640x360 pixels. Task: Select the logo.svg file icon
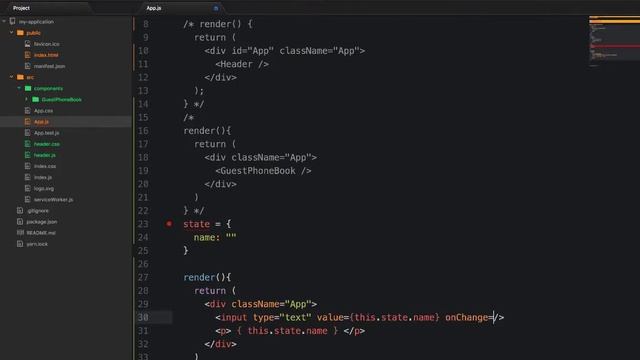point(27,188)
